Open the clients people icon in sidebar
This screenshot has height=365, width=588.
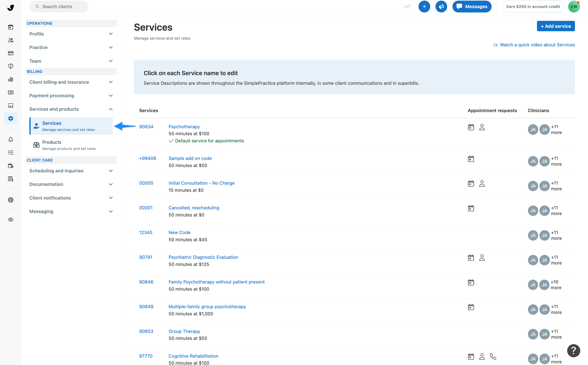tap(11, 40)
